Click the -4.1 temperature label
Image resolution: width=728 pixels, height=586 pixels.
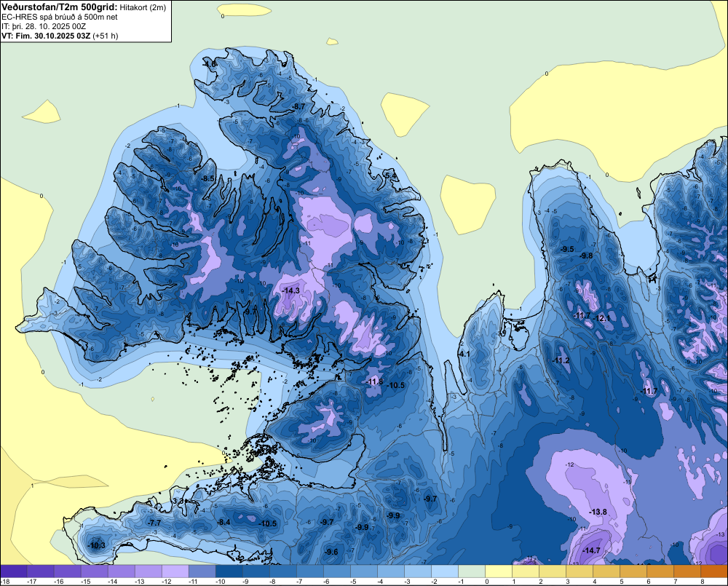(464, 354)
